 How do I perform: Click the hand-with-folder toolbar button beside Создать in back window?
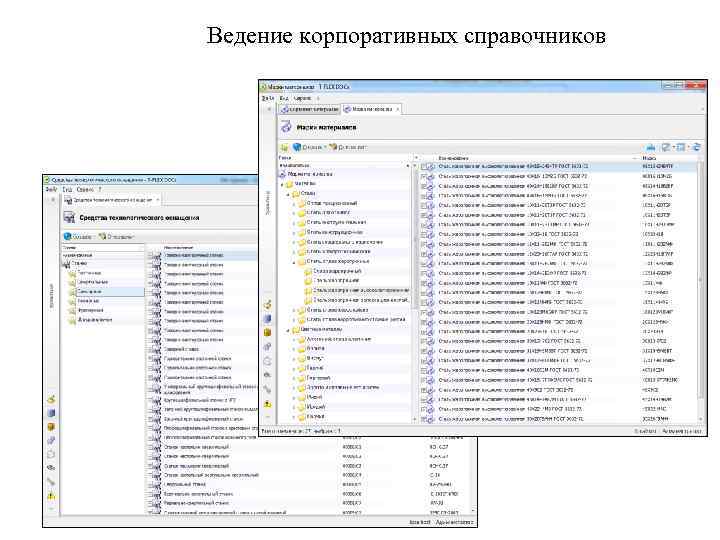point(117,237)
